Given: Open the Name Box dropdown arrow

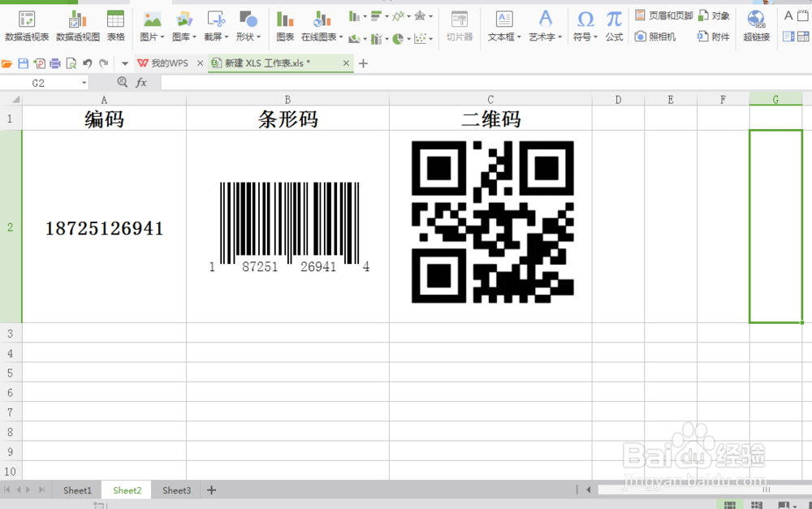Looking at the screenshot, I should (84, 83).
